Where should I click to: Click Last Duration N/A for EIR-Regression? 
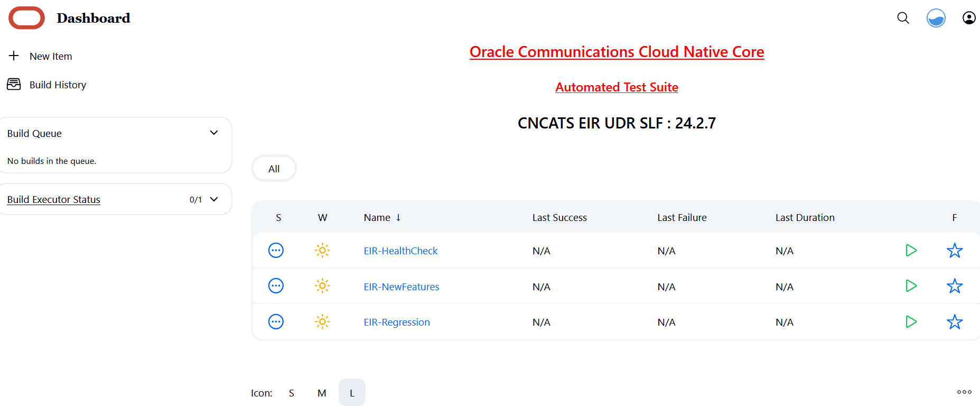[x=785, y=322]
